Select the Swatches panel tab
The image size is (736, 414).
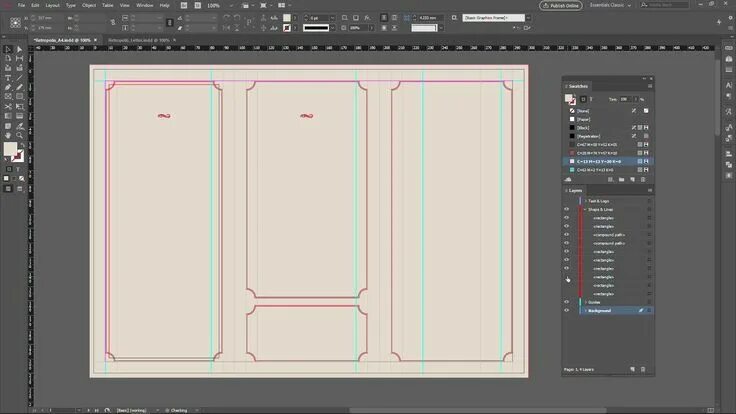578,86
